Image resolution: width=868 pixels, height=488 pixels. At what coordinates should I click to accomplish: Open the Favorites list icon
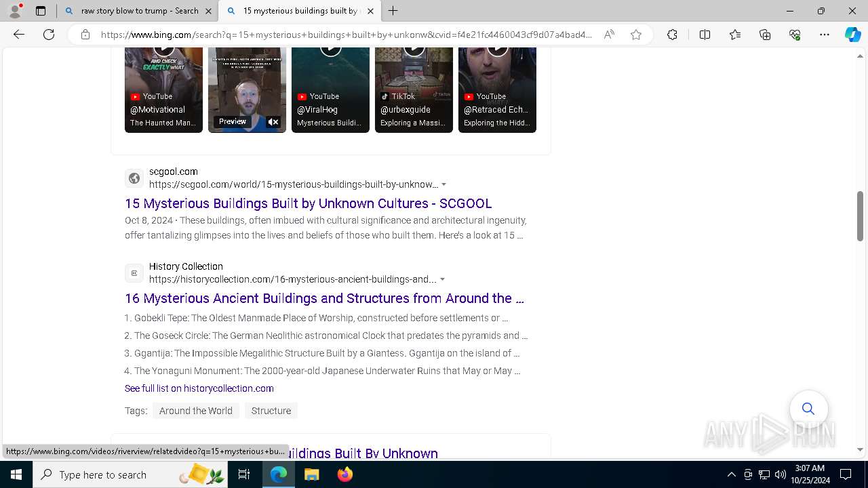click(735, 35)
